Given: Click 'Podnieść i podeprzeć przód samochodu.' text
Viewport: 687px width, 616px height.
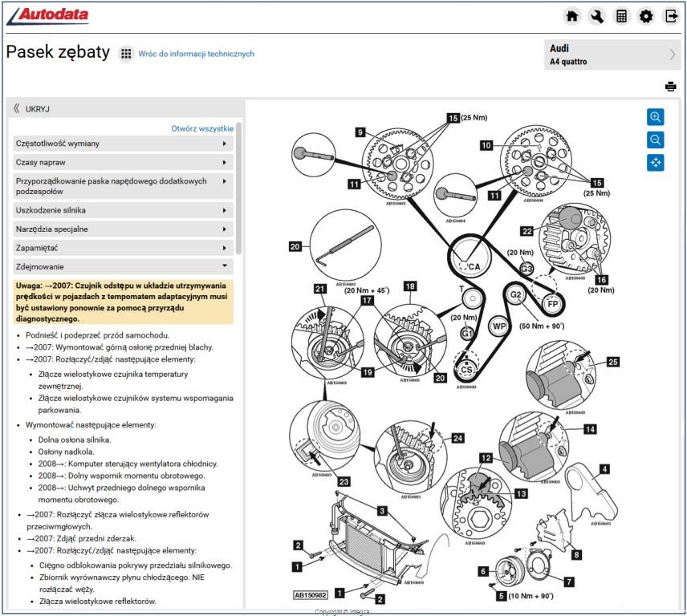Looking at the screenshot, I should 97,335.
